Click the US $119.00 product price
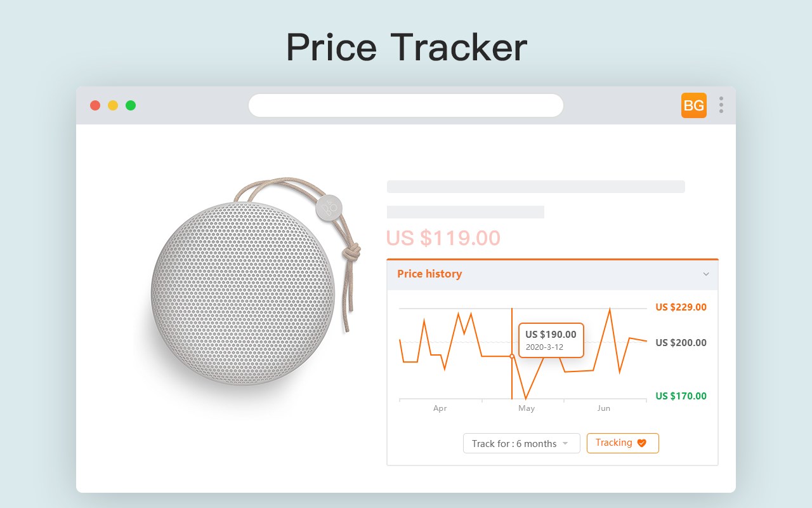 pos(443,238)
